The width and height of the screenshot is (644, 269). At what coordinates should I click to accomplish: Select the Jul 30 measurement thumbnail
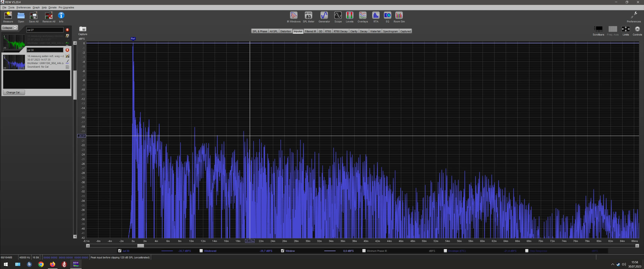pos(14,62)
